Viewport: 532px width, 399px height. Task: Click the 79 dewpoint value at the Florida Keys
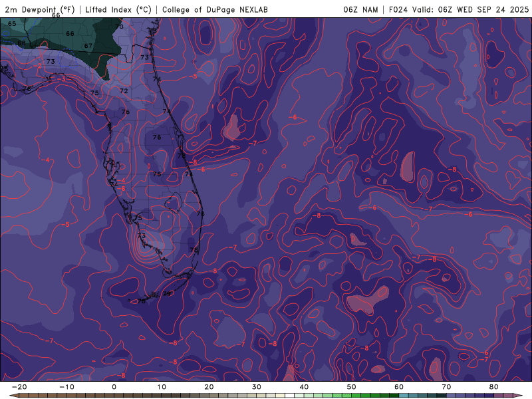pyautogui.click(x=167, y=294)
